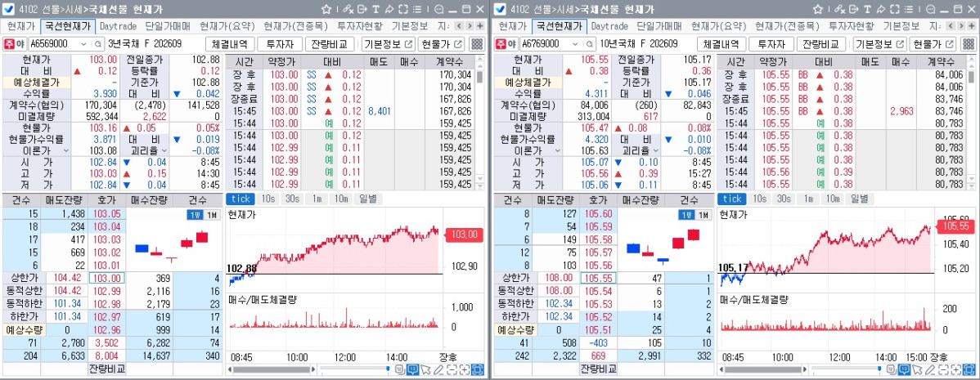
Task: Select 일별 interval on right chart
Action: point(860,199)
